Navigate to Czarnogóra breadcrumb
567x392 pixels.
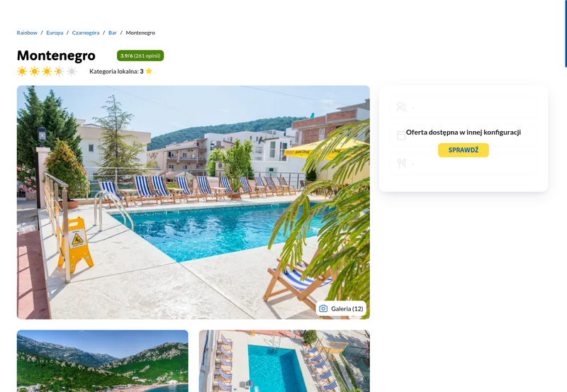point(86,33)
